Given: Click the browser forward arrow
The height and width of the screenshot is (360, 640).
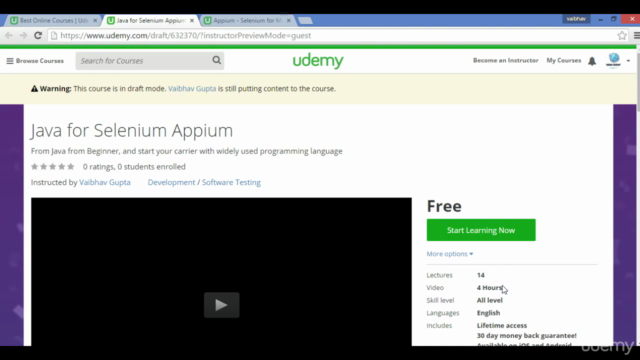Looking at the screenshot, I should [23, 36].
